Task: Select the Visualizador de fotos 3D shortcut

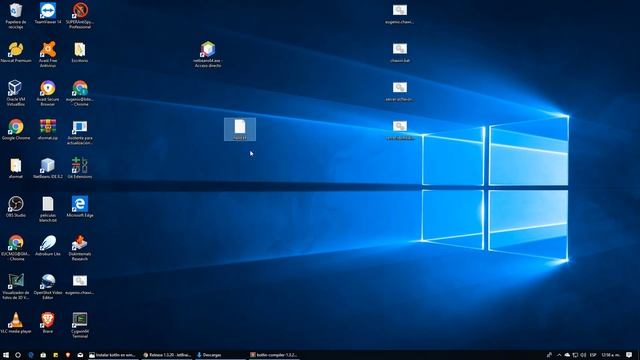Action: pos(16,286)
